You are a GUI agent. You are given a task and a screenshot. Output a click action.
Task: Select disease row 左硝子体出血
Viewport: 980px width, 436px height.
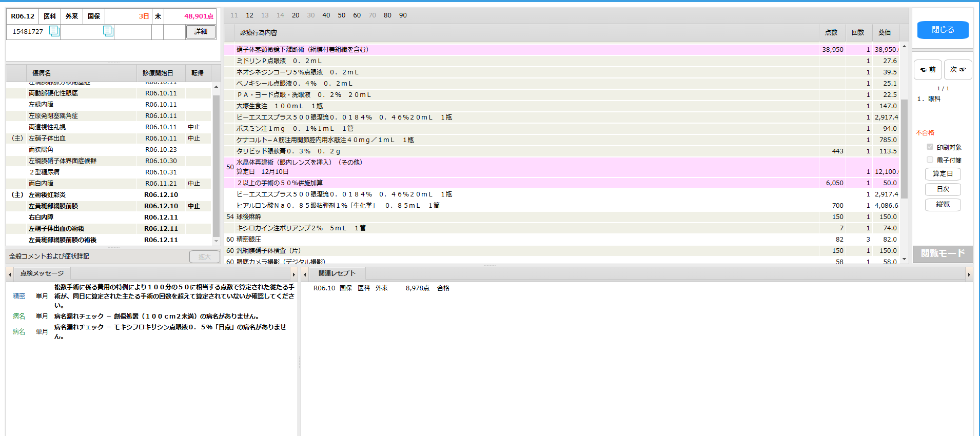[109, 138]
